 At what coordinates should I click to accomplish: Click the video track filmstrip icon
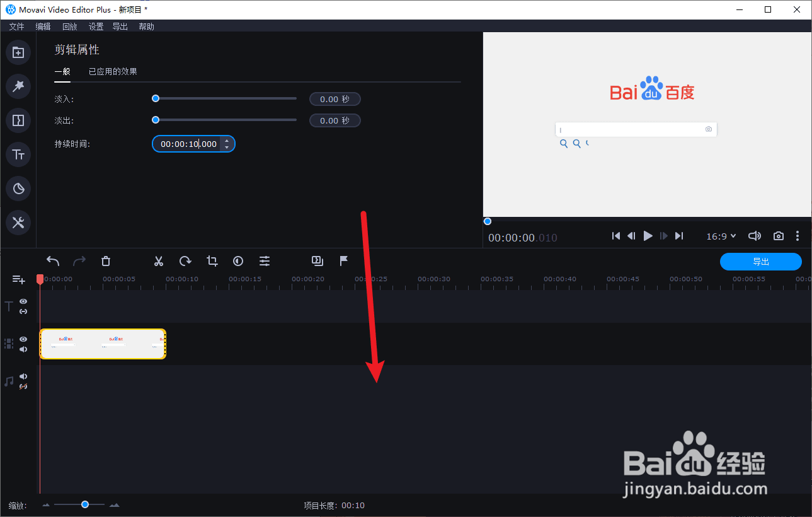[x=9, y=344]
